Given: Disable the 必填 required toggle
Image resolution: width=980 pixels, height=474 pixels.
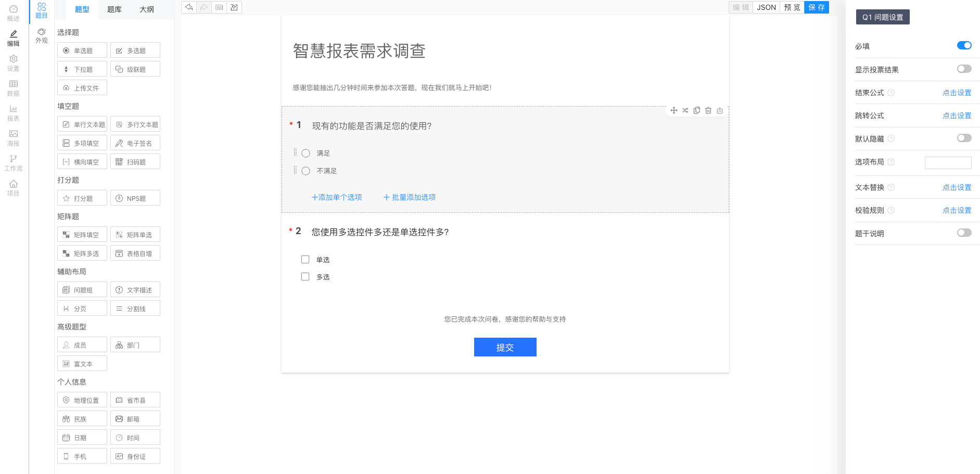Looking at the screenshot, I should (964, 45).
